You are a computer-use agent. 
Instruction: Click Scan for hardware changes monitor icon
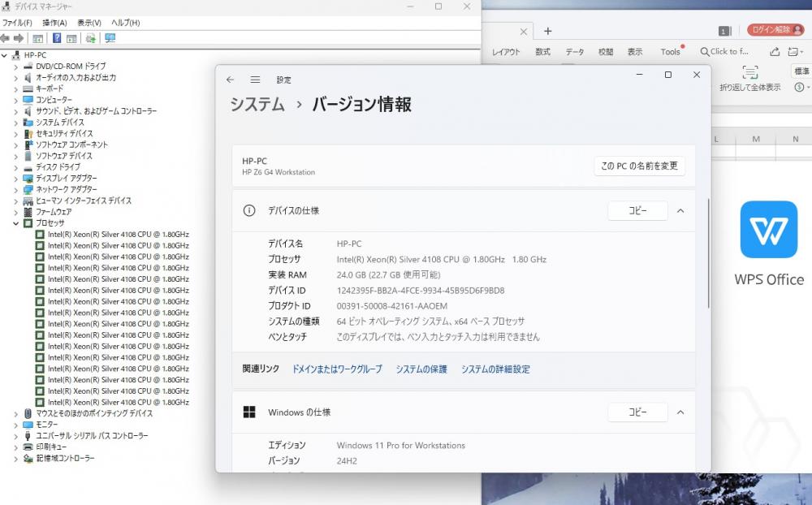pos(110,38)
